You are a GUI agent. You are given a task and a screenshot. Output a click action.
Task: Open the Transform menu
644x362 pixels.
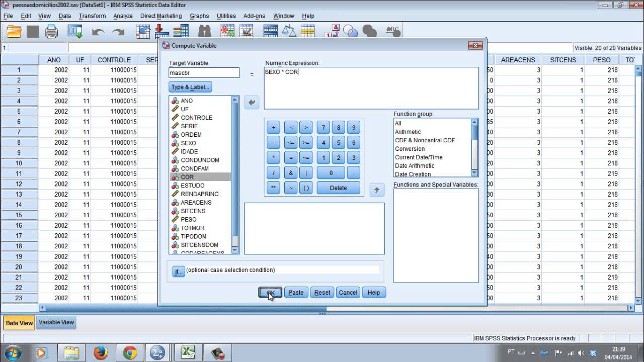[x=92, y=16]
